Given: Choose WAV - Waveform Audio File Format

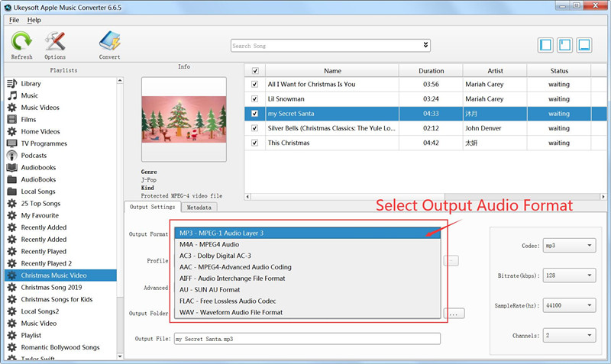Looking at the screenshot, I should tap(308, 312).
